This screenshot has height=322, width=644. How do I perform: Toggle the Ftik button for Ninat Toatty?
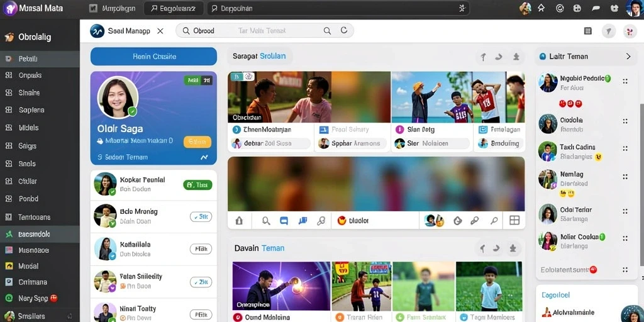(201, 314)
